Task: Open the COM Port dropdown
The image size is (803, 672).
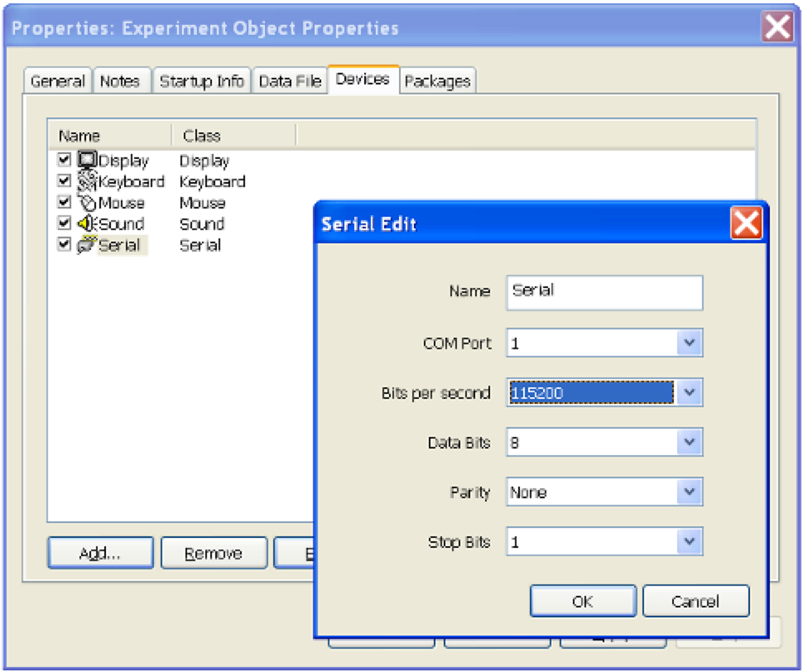Action: click(689, 343)
